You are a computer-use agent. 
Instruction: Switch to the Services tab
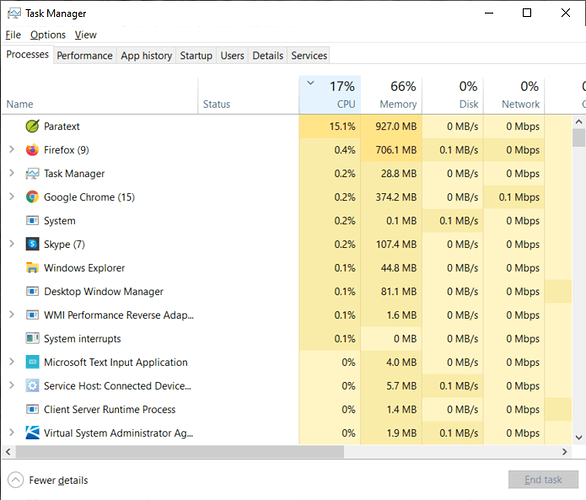[309, 55]
